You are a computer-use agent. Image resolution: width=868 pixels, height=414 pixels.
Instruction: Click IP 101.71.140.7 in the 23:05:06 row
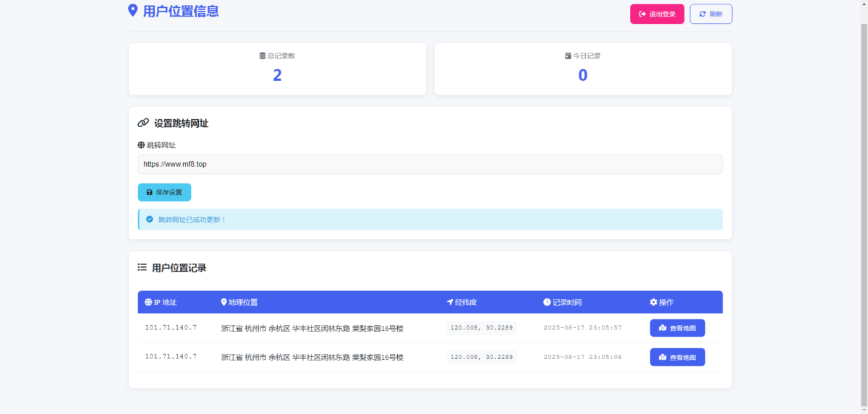(x=171, y=357)
